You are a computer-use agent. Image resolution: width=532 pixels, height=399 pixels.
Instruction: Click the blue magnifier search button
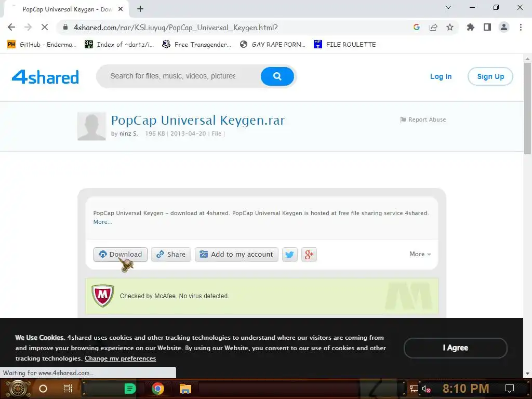pos(277,76)
